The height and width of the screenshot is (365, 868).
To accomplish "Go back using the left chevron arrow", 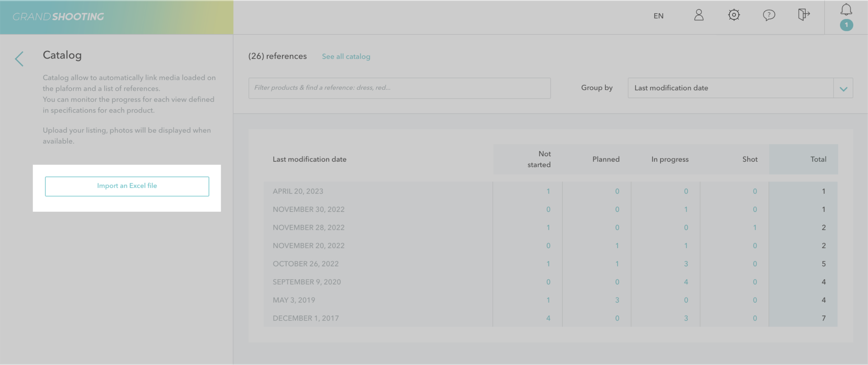I will (x=19, y=59).
